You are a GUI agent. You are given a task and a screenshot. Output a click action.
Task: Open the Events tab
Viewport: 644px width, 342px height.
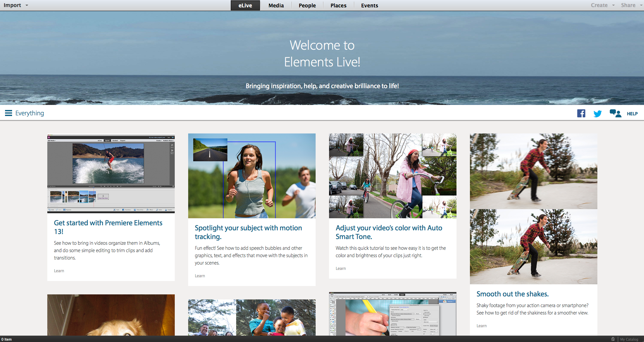click(370, 5)
